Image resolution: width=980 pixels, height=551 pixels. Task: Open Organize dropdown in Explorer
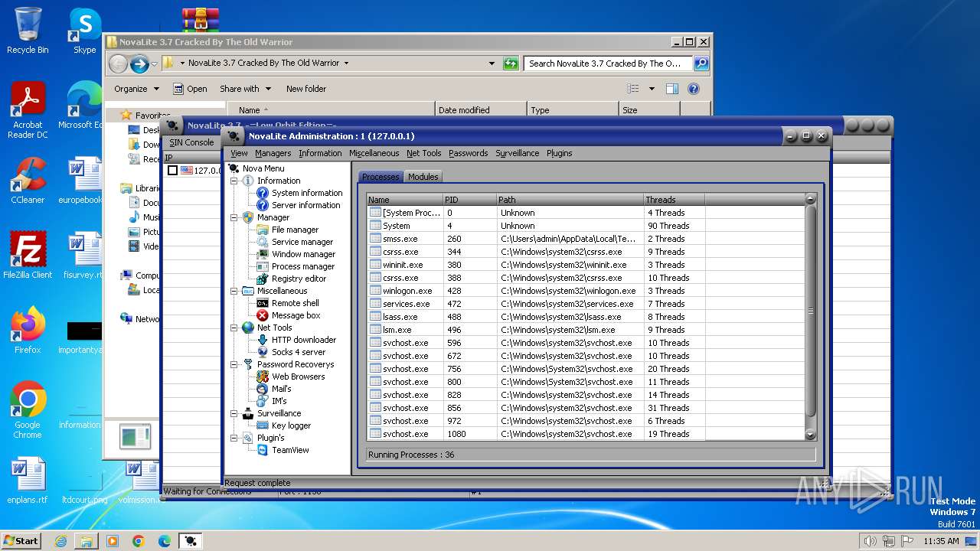click(136, 89)
